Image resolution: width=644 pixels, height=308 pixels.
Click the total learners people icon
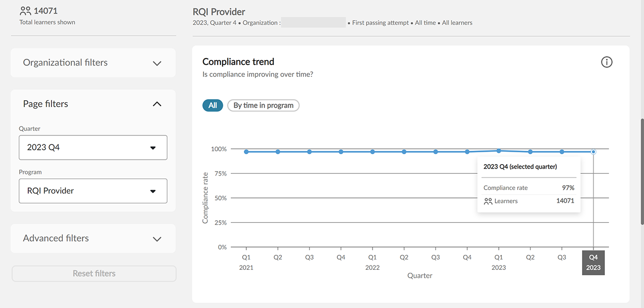pyautogui.click(x=25, y=10)
